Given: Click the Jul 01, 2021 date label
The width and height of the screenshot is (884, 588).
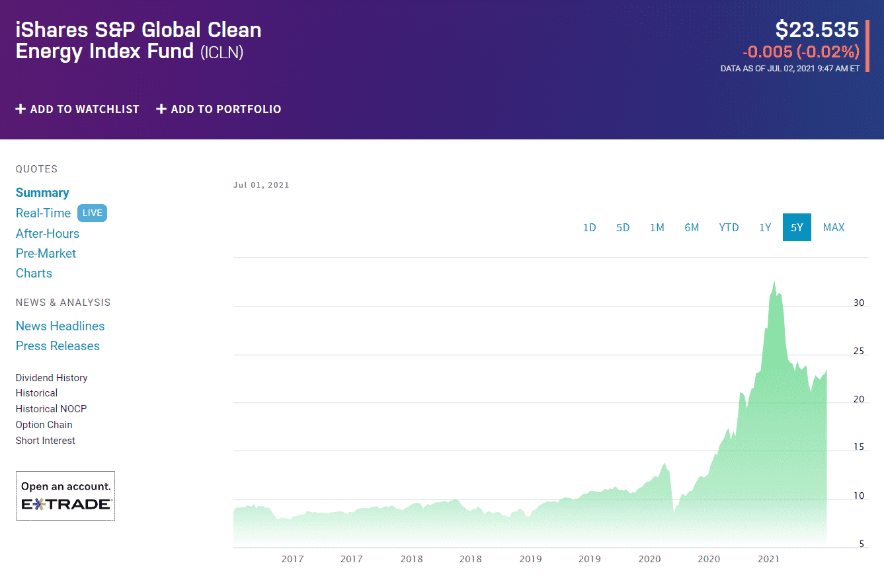Looking at the screenshot, I should pos(261,185).
